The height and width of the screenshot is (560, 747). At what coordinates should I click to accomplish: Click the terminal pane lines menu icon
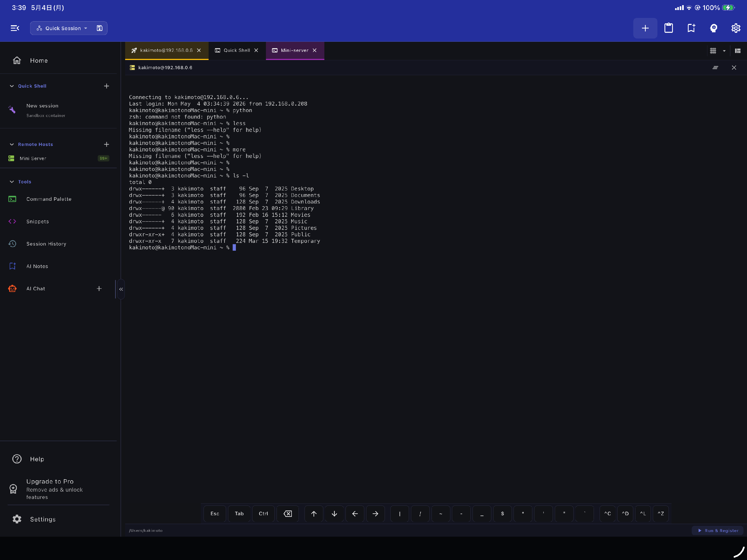[x=715, y=68]
